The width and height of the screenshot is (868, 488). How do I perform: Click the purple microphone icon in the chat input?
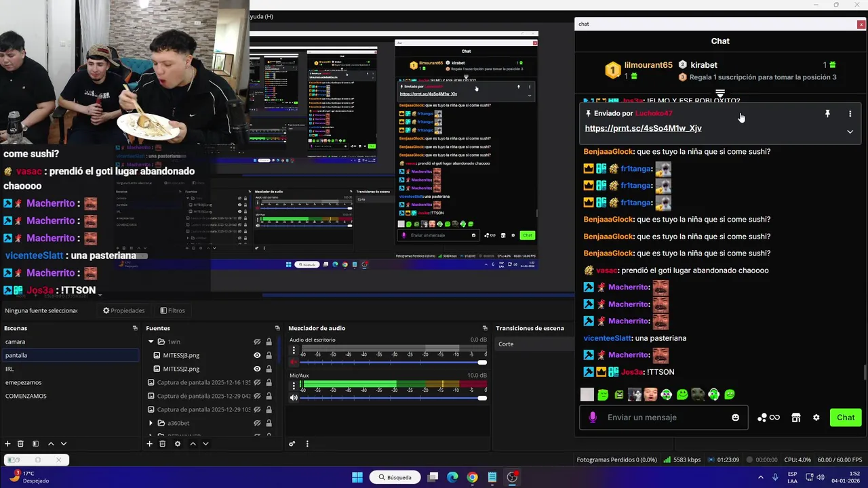click(593, 418)
